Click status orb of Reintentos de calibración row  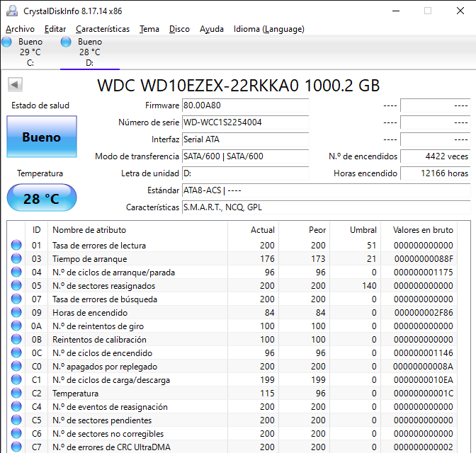click(16, 339)
